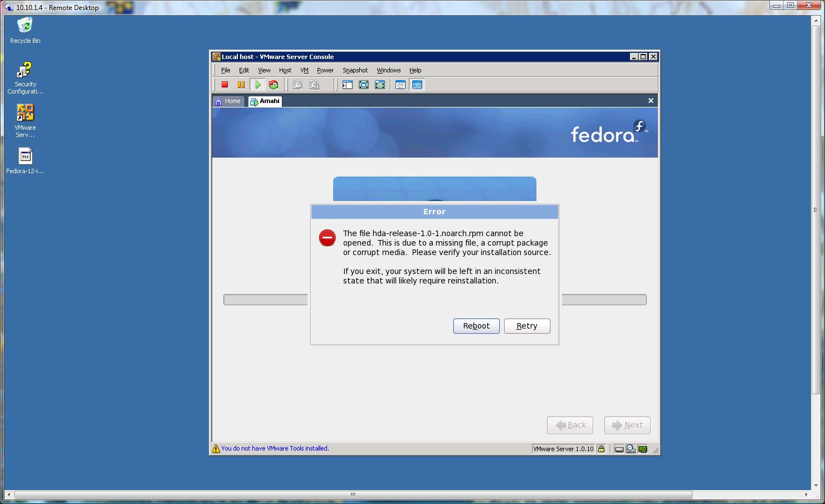Viewport: 825px width, 504px height.
Task: Open the Edit menu
Action: [x=244, y=70]
